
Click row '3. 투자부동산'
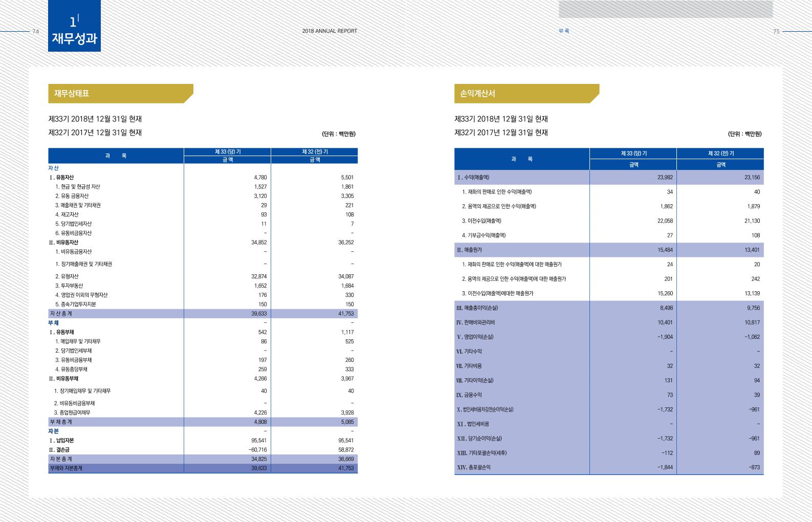click(x=203, y=286)
